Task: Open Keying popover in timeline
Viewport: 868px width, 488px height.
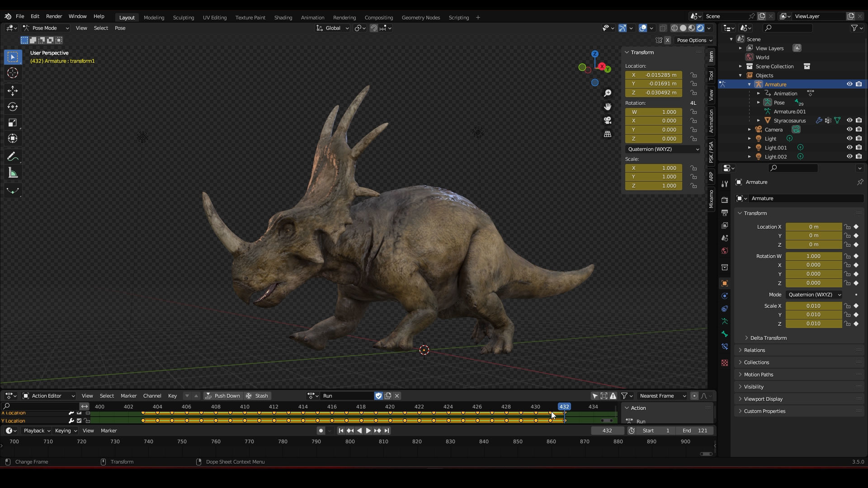Action: (x=66, y=431)
